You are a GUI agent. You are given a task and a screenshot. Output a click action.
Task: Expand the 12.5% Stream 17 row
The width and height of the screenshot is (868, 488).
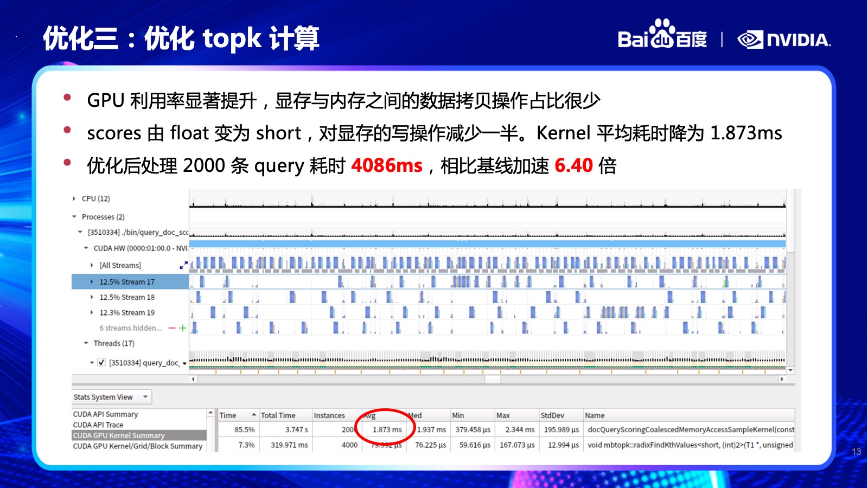(x=92, y=282)
